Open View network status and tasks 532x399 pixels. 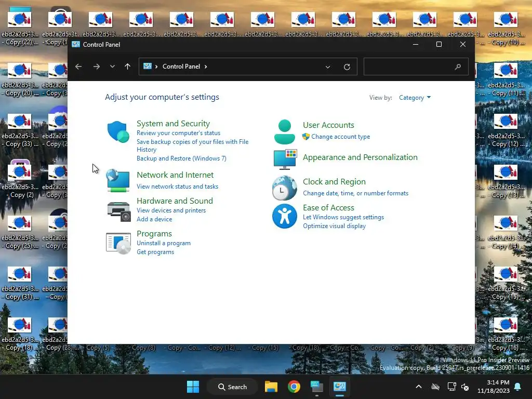click(178, 187)
